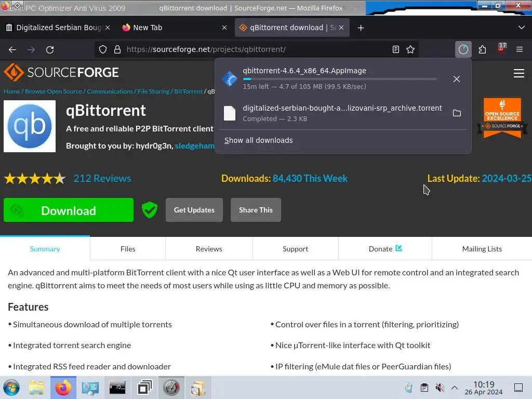Close the Digitalized Serbian tab
532x399 pixels.
[108, 28]
